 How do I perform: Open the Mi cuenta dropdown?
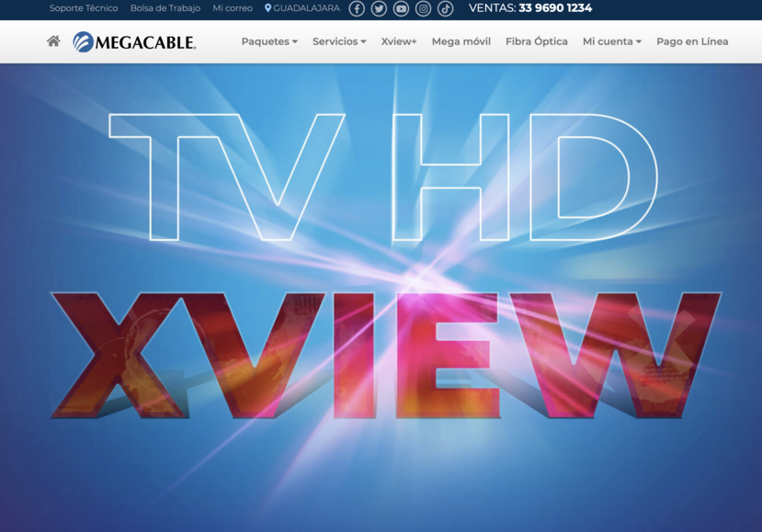point(611,41)
